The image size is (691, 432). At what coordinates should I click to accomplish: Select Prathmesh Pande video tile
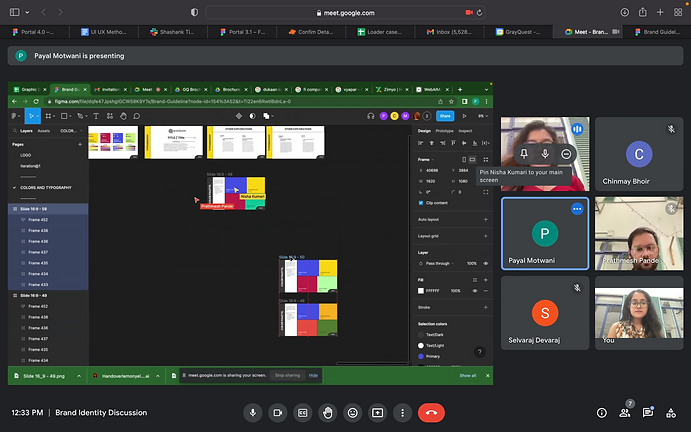pos(639,234)
